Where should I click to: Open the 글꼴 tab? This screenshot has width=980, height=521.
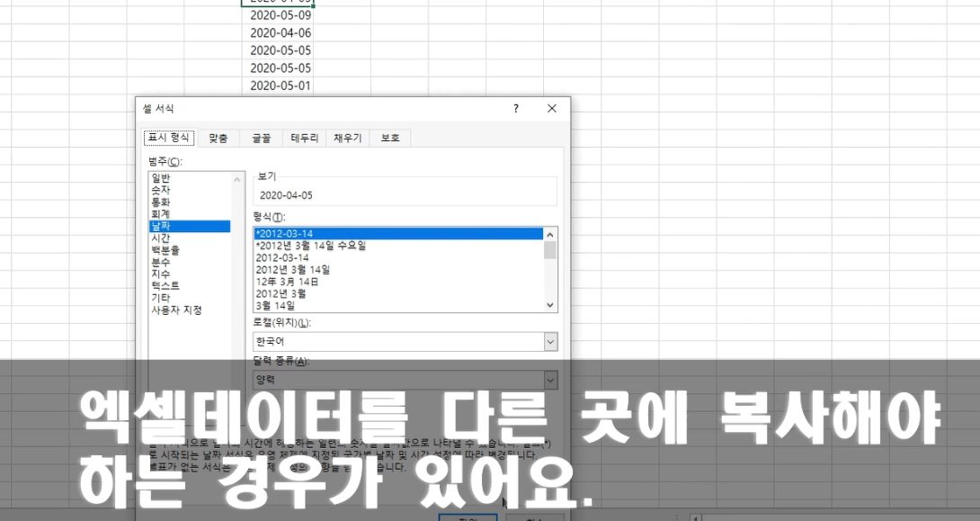[x=262, y=139]
